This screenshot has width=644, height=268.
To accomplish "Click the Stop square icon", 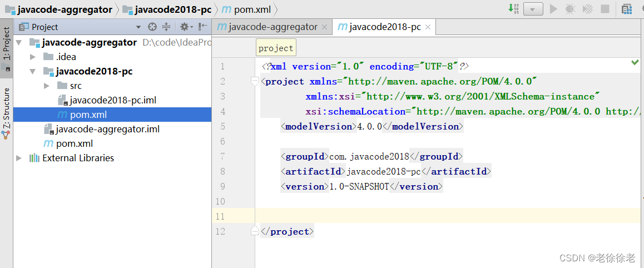I will (605, 9).
